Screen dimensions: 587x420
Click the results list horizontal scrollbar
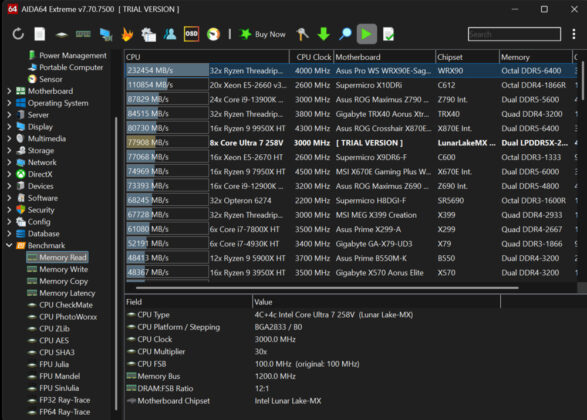[327, 288]
